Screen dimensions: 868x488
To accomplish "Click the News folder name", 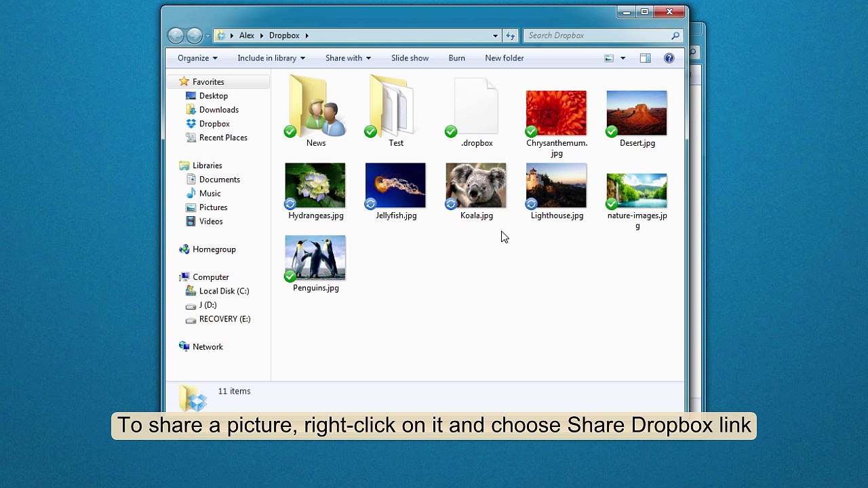I will coord(315,143).
